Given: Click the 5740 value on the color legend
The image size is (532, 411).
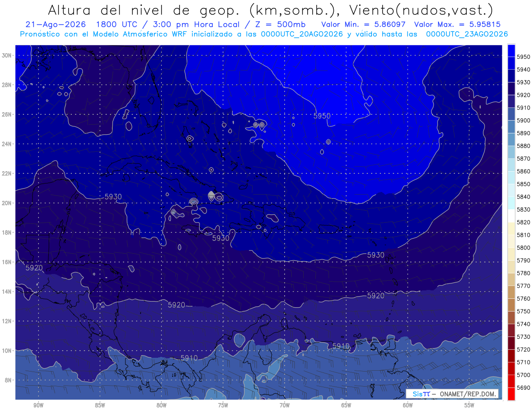Looking at the screenshot, I should 524,324.
